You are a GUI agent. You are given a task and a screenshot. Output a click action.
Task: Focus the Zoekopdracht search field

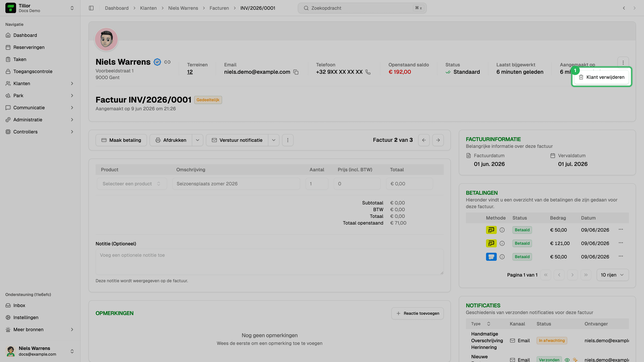[362, 8]
